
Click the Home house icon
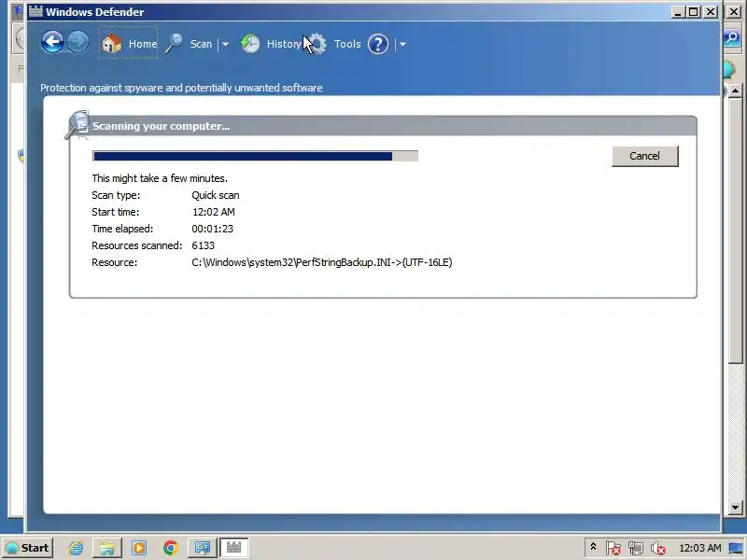[112, 44]
